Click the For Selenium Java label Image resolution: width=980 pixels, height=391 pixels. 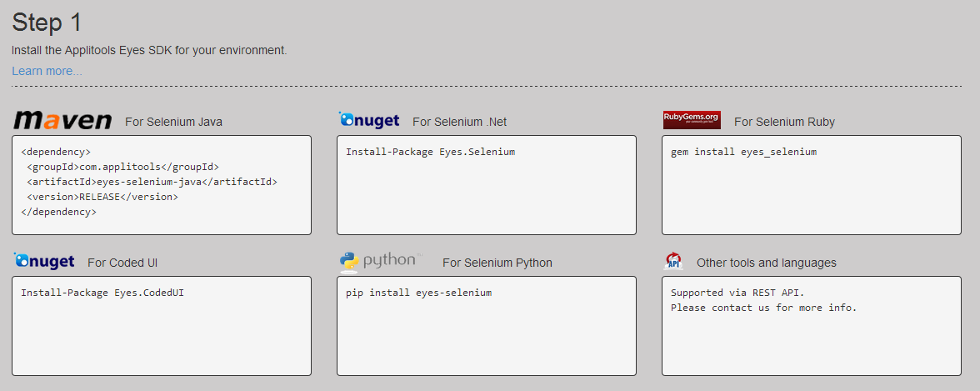tap(173, 122)
